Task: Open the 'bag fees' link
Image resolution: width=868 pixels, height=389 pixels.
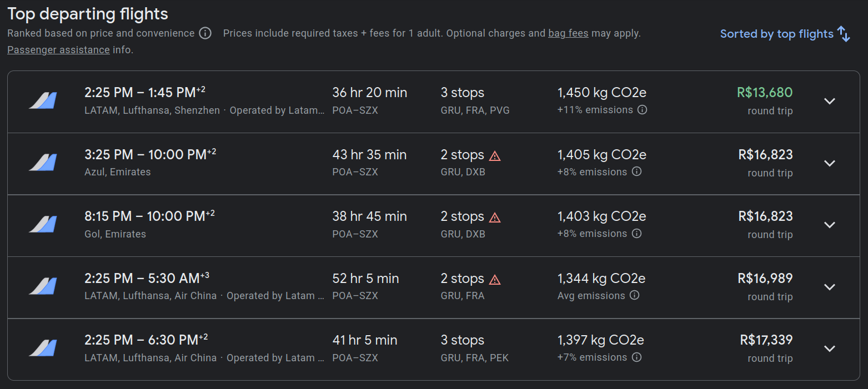Action: click(568, 33)
